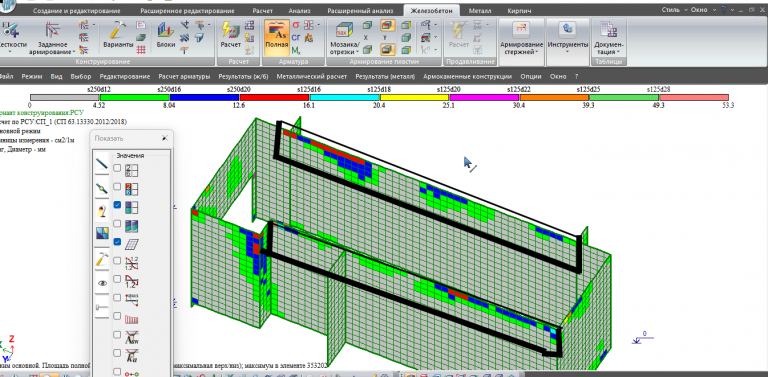
Task: Uncheck the mesh grid display checkbox
Action: [x=117, y=242]
